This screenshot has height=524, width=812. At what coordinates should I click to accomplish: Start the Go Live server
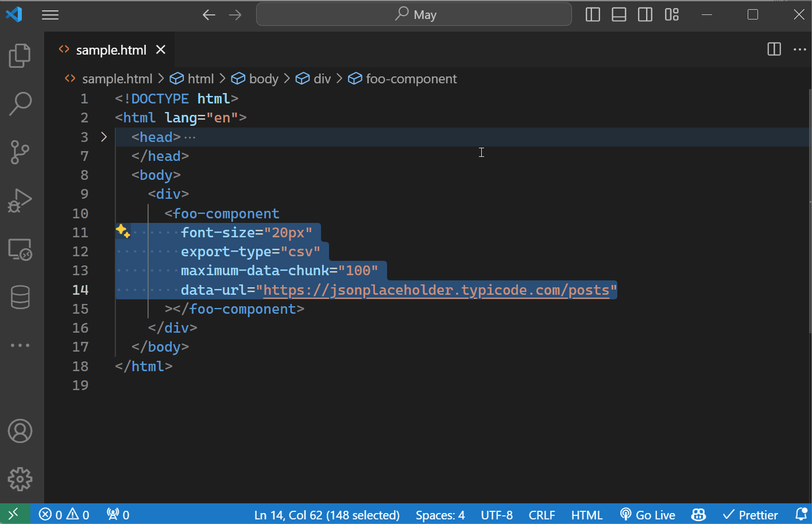coord(648,514)
